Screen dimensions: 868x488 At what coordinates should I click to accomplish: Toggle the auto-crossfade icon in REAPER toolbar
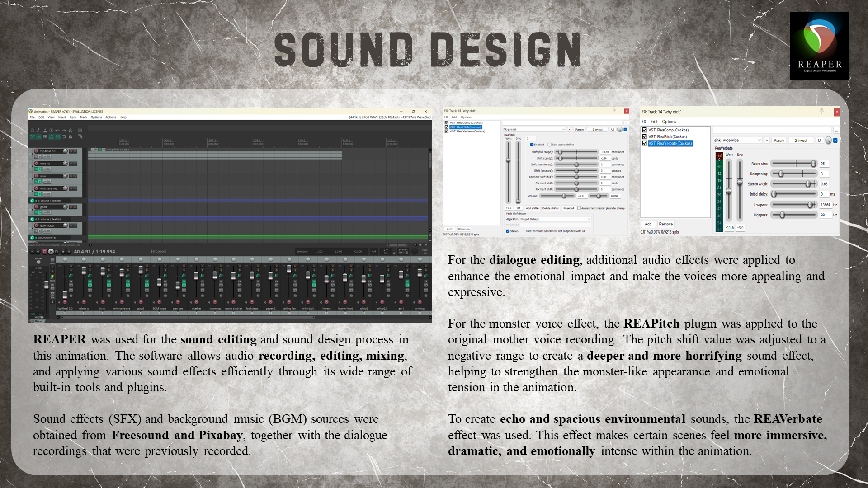pos(33,136)
